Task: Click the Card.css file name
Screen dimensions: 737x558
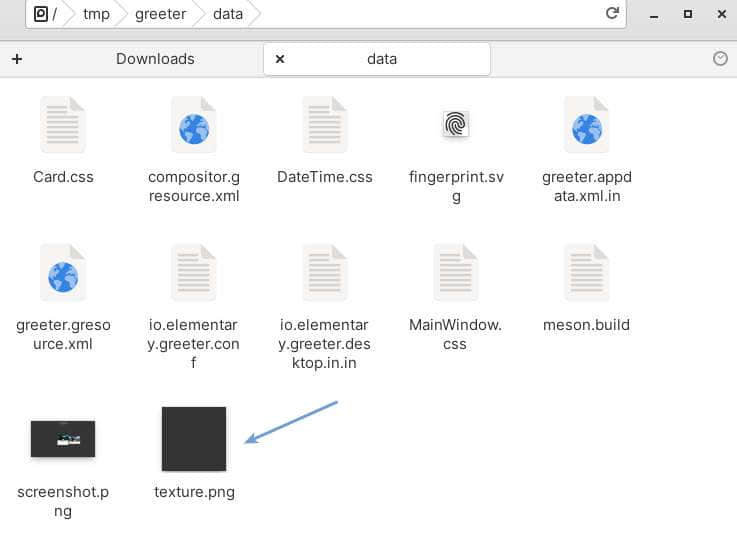Action: click(x=63, y=177)
